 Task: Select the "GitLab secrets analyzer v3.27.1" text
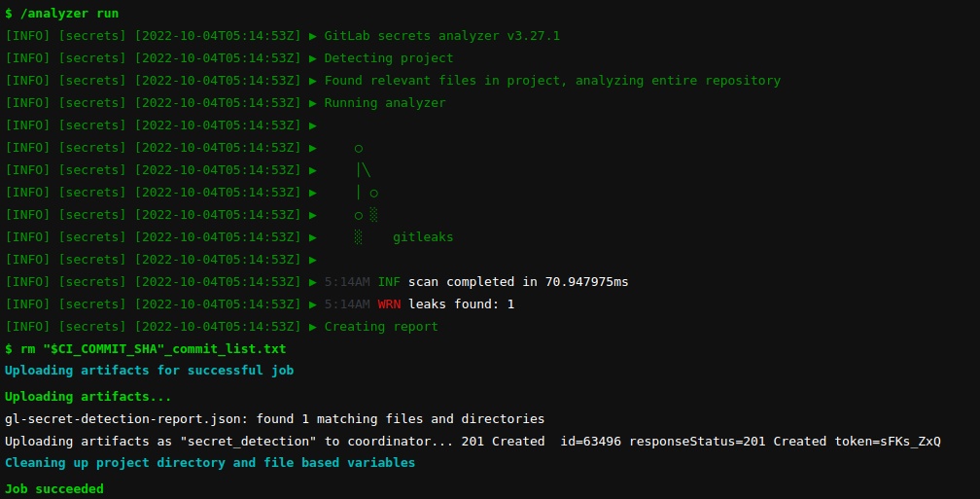[x=441, y=36]
